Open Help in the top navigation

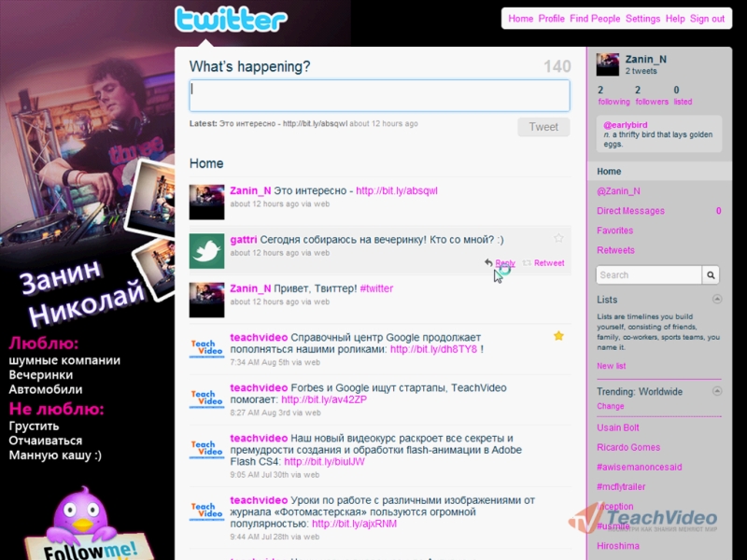pyautogui.click(x=675, y=19)
